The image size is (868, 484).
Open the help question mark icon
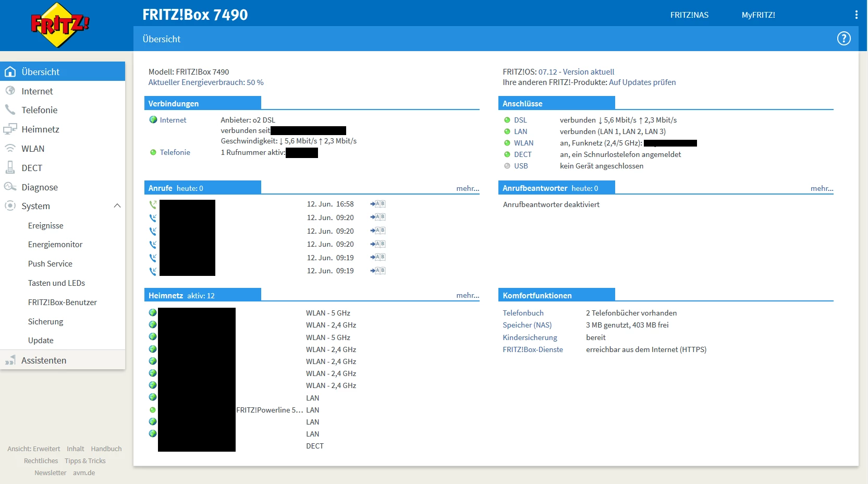point(843,39)
